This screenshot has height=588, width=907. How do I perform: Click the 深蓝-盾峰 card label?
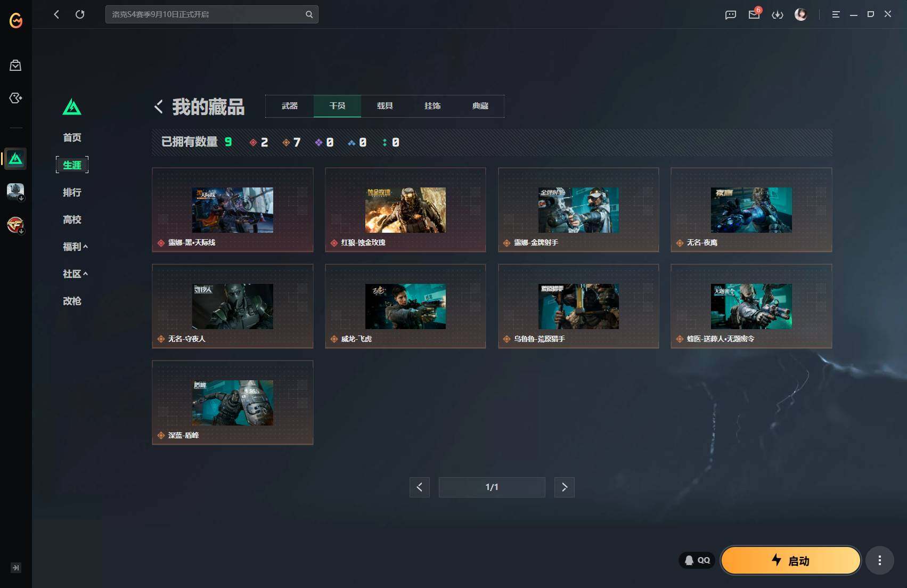(x=184, y=435)
